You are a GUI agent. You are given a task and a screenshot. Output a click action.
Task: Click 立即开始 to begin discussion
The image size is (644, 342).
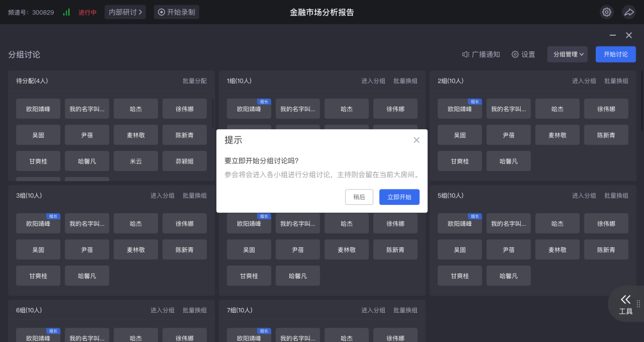coord(399,197)
